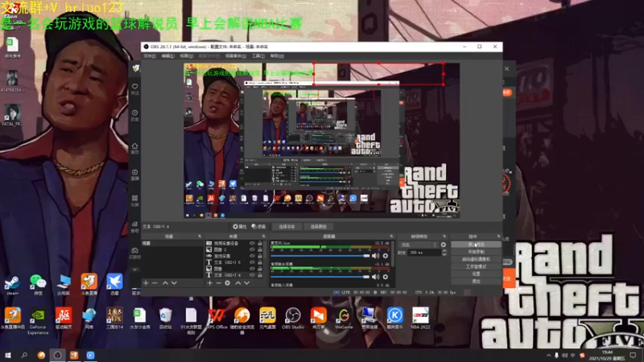Open the 工具(T) menu in OBS
Screen dimensions: 644x362
[x=258, y=56]
